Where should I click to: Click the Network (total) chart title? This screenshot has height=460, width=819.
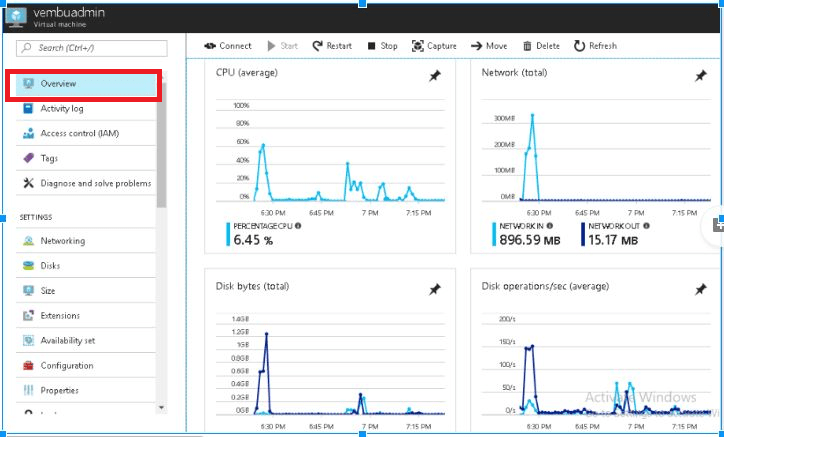coord(514,73)
